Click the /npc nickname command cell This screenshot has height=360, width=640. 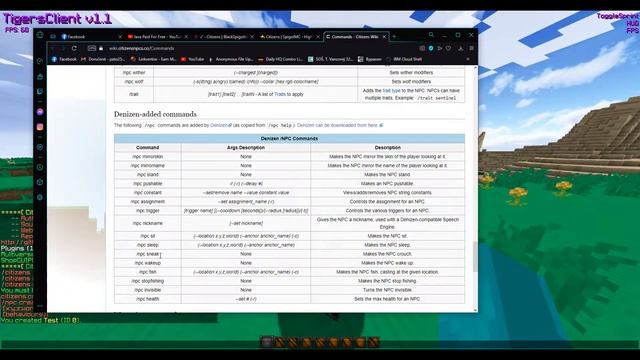click(148, 223)
